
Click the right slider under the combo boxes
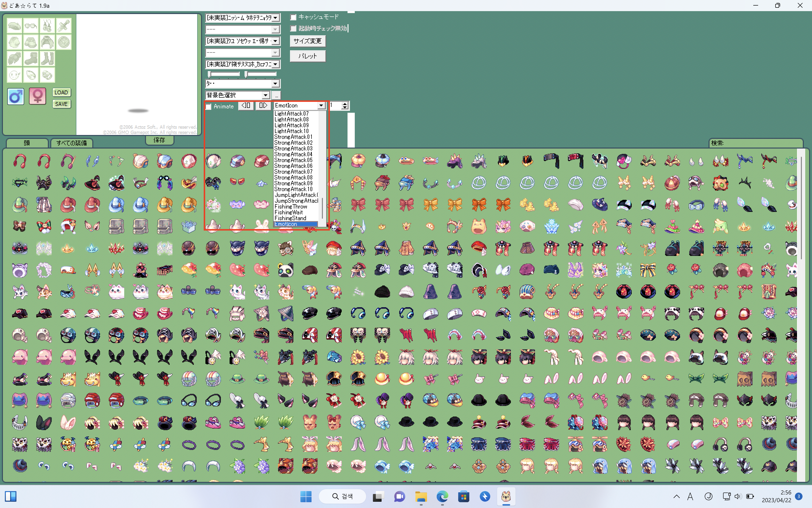click(x=260, y=74)
